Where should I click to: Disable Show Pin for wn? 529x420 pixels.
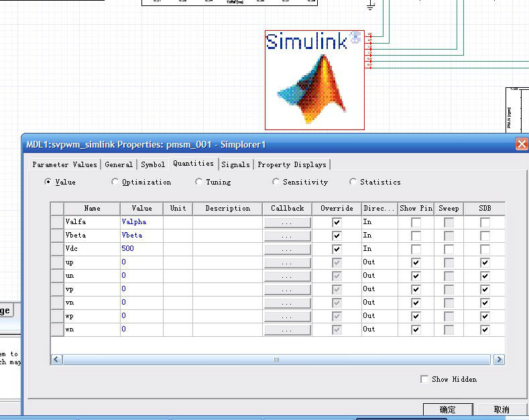(x=416, y=330)
